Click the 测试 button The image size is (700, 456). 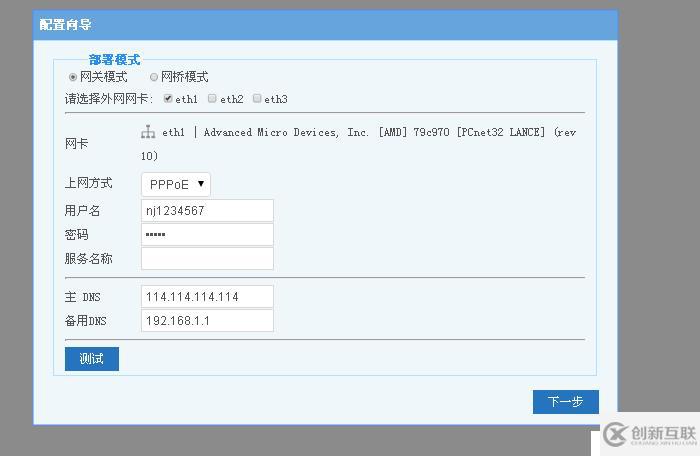[92, 359]
